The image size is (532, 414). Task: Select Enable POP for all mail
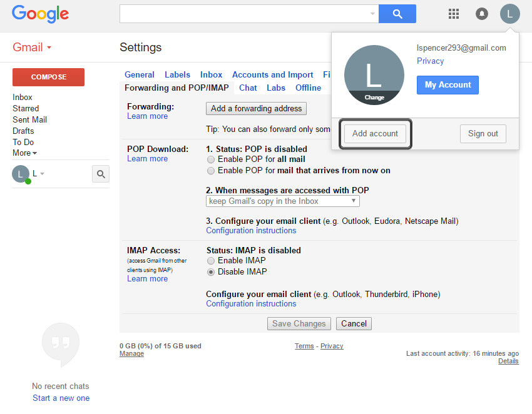[x=211, y=159]
